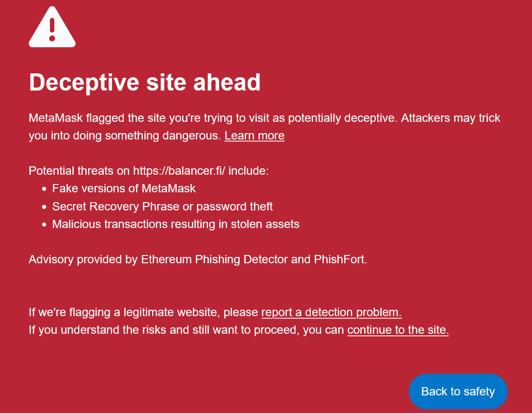The height and width of the screenshot is (413, 532).
Task: Open the Learn more link
Action: point(254,136)
